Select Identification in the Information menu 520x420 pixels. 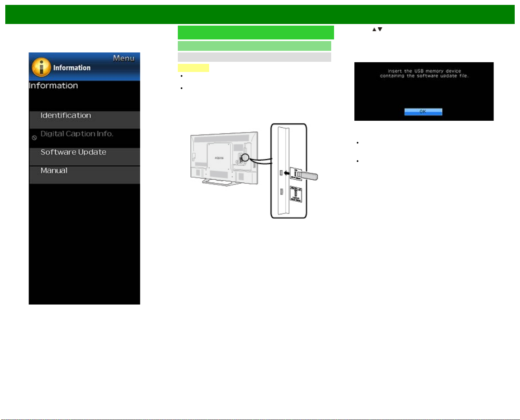pyautogui.click(x=85, y=120)
